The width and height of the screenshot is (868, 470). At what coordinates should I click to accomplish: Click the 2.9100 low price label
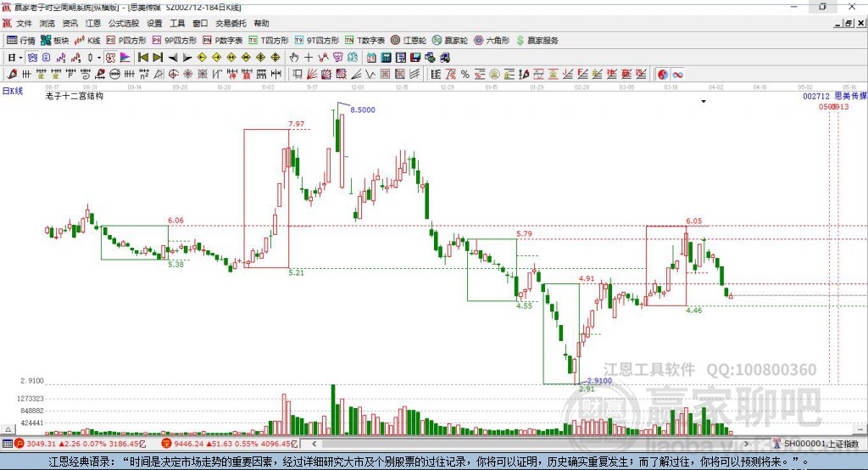coord(599,381)
